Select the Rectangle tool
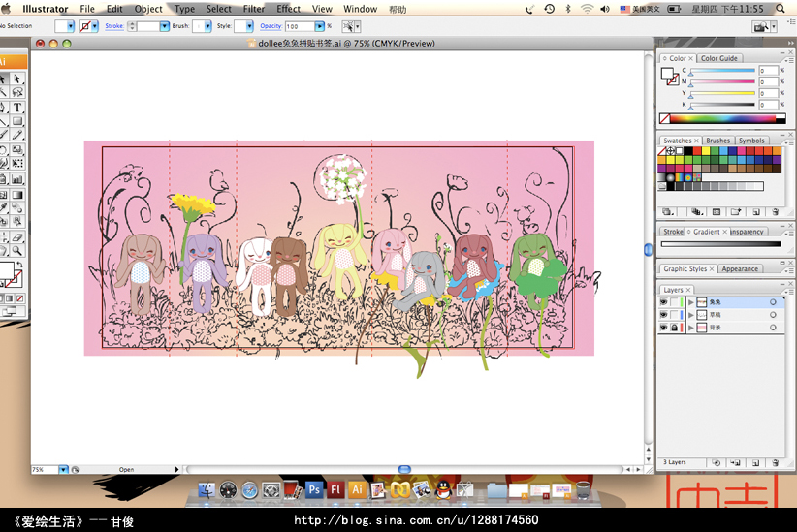Viewport: 797px width, 532px height. pyautogui.click(x=17, y=121)
